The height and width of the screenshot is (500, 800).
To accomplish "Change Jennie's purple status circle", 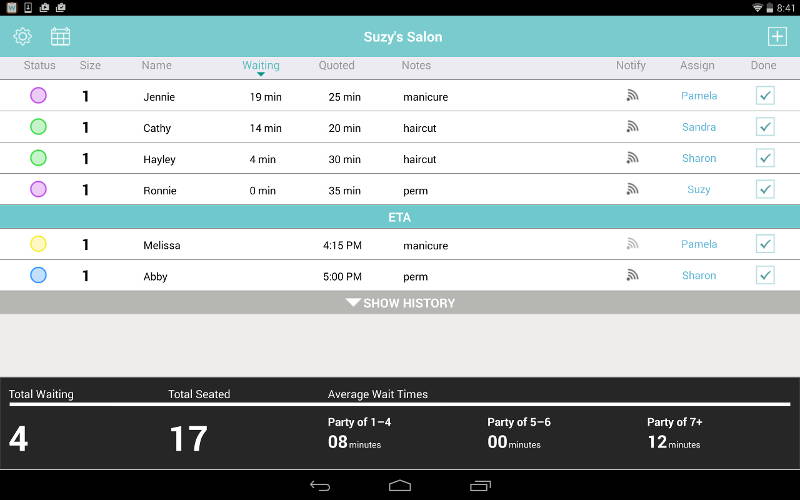I will click(38, 95).
